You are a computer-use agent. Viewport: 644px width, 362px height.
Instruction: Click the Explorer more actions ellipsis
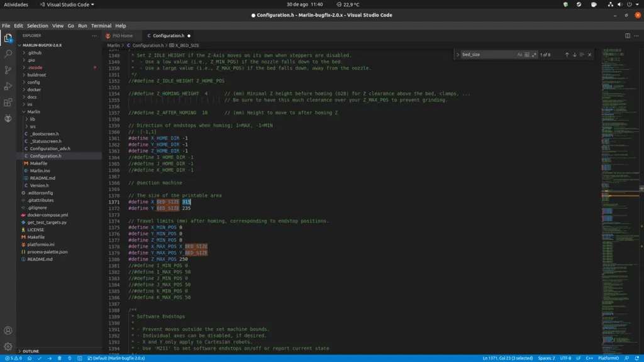94,36
